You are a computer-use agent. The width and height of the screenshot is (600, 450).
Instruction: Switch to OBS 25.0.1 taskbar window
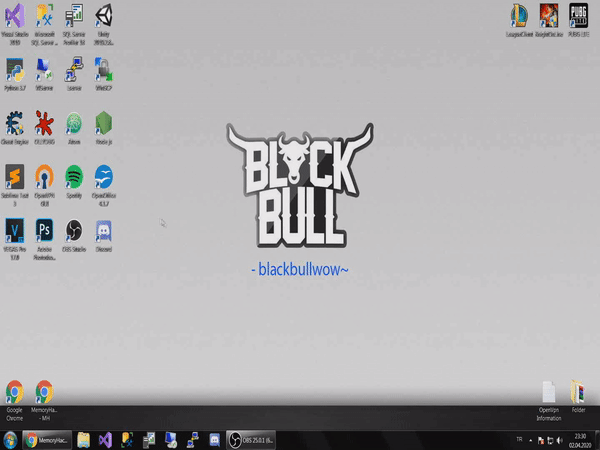251,440
